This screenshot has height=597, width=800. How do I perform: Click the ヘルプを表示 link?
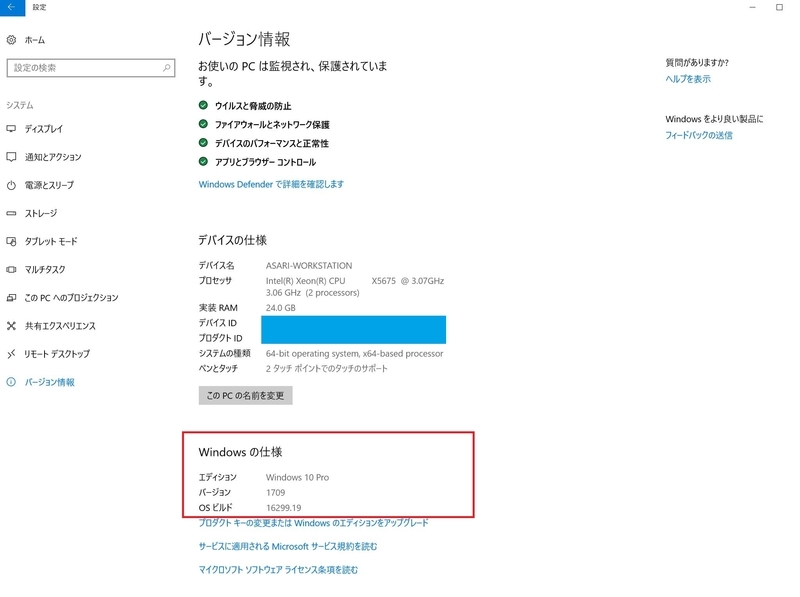(x=688, y=79)
